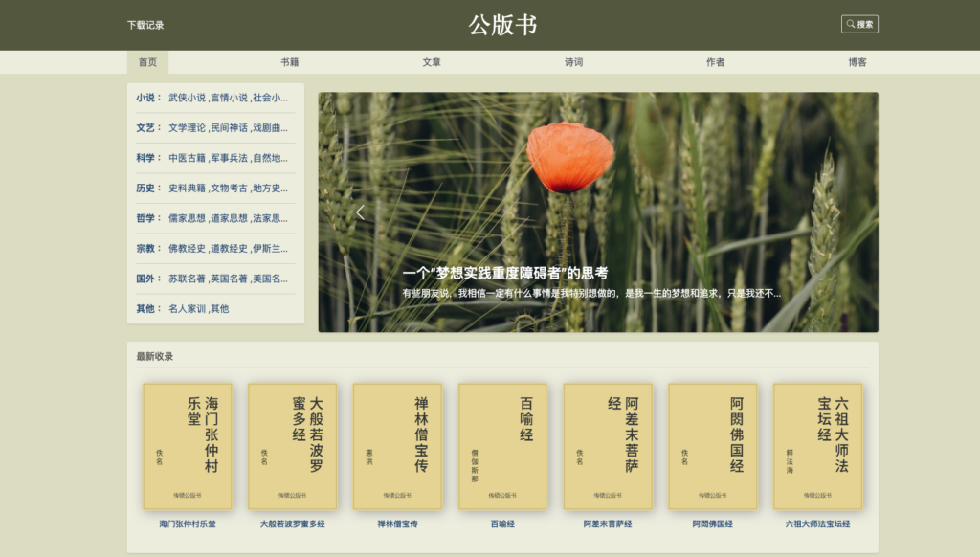Screen dimensions: 980x557
Task: Open the 海门张仲村乐堂 book cover
Action: point(188,446)
